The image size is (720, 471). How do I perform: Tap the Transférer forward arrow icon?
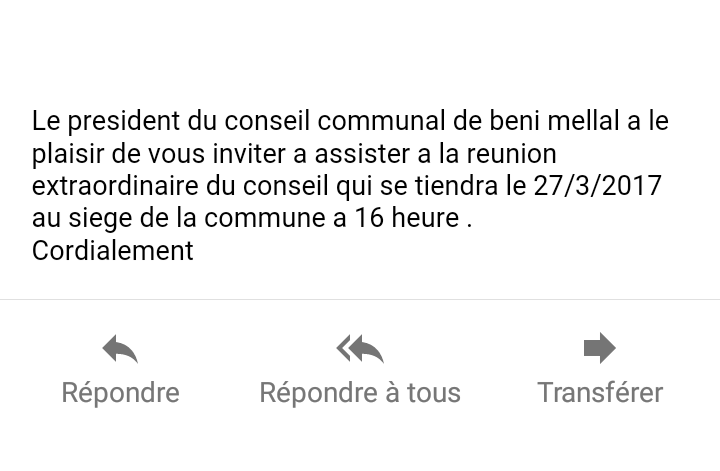(x=600, y=348)
